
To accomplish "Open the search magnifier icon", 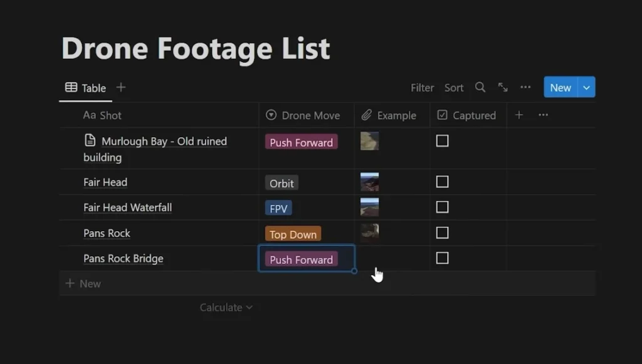I will [x=480, y=87].
